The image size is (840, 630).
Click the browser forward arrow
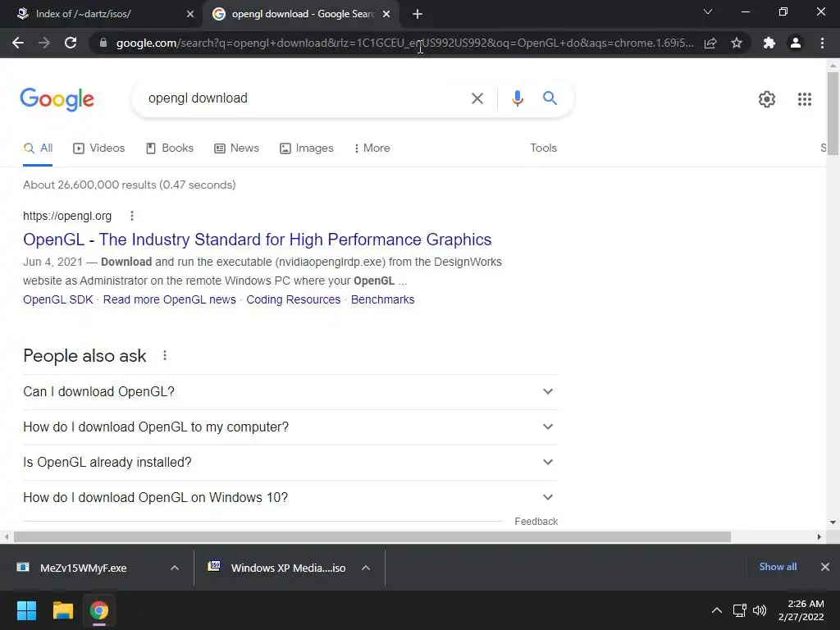tap(44, 43)
